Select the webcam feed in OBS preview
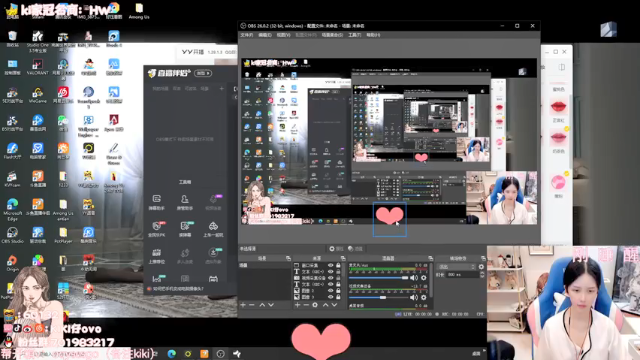Screen dimensions: 640x360 (502, 198)
